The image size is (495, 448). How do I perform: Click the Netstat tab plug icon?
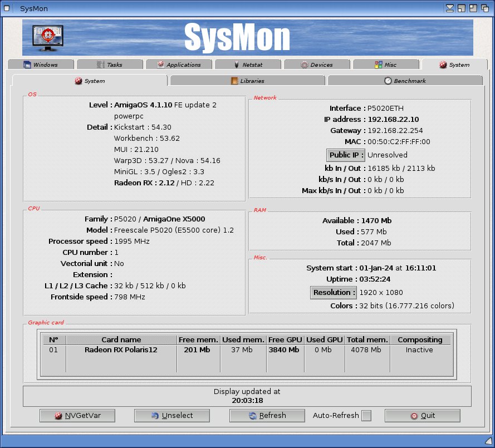pos(237,65)
